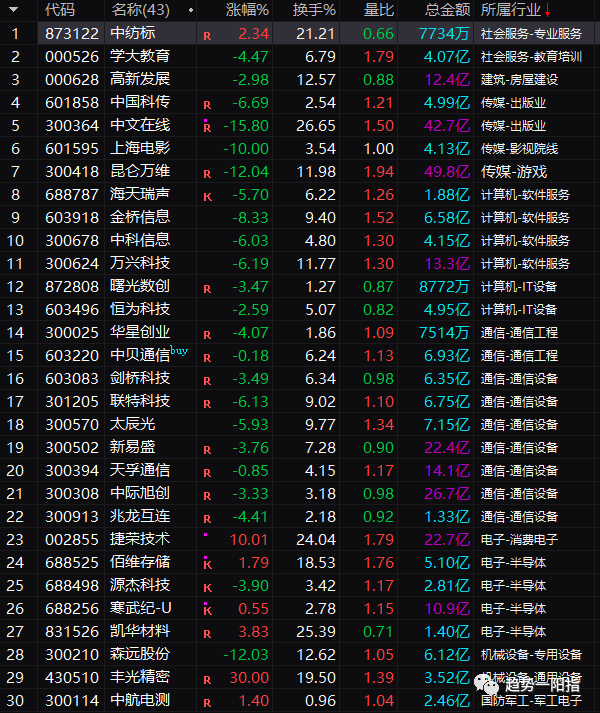Sort by 量比 column header
This screenshot has height=713, width=600.
click(x=378, y=10)
